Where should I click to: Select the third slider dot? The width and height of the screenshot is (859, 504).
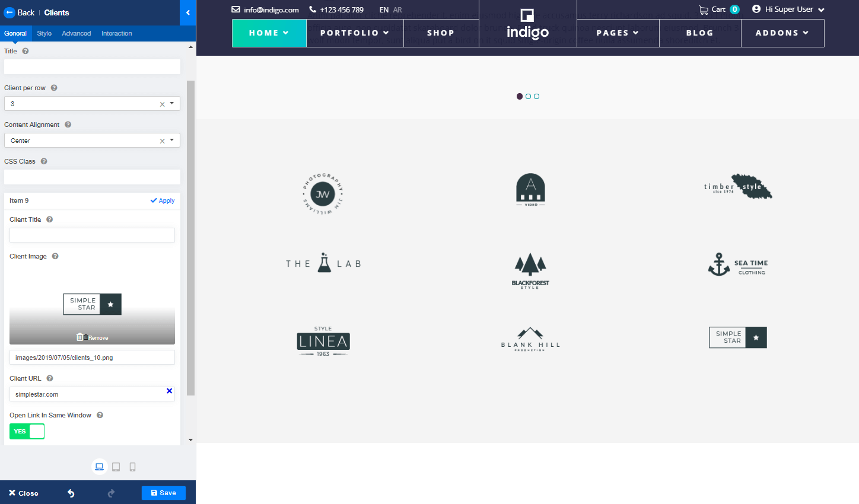[x=536, y=96]
